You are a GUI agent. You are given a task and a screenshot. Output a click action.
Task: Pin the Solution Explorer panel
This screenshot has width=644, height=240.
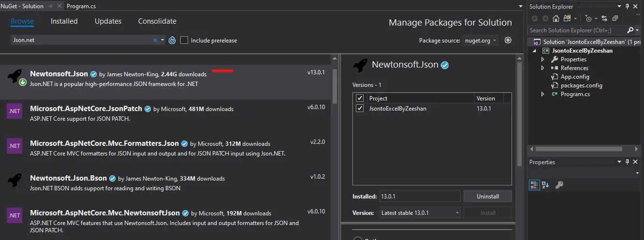(x=627, y=6)
